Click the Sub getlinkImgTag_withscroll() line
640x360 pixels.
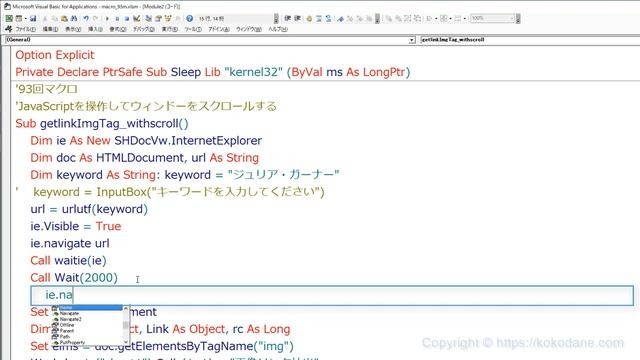[102, 124]
